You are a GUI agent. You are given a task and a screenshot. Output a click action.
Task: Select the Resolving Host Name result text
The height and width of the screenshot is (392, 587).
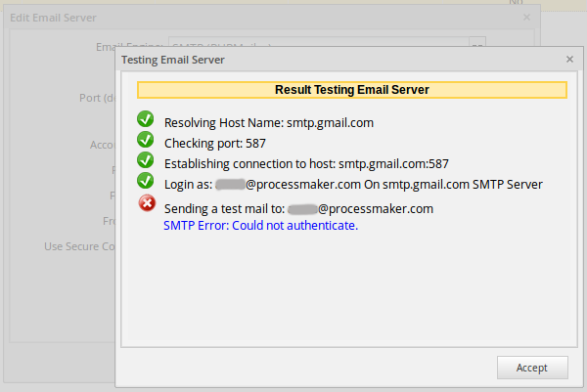pos(269,123)
